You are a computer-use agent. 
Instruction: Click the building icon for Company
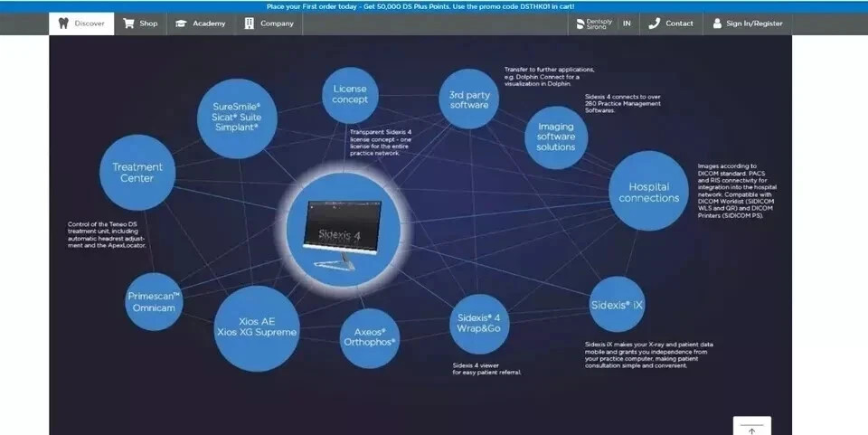(x=250, y=24)
